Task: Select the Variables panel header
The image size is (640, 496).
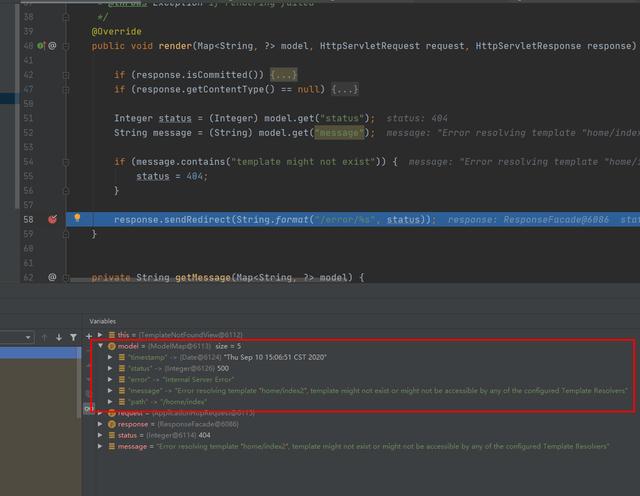Action: coord(102,321)
